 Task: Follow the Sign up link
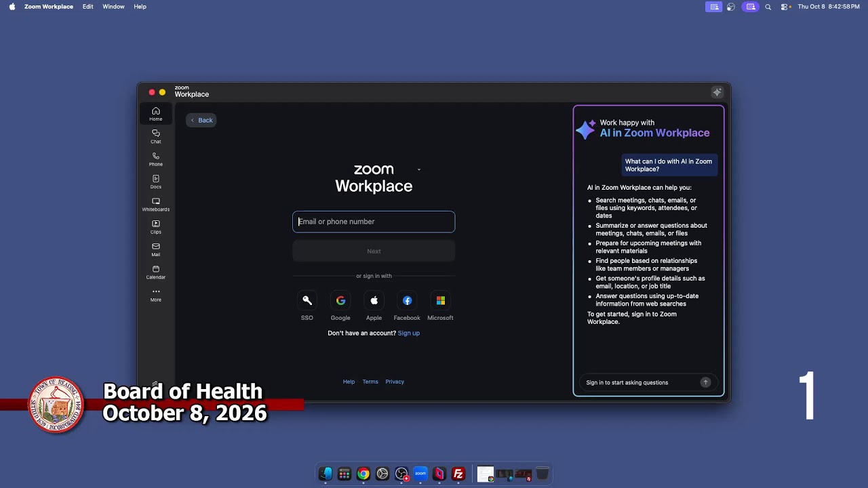409,333
